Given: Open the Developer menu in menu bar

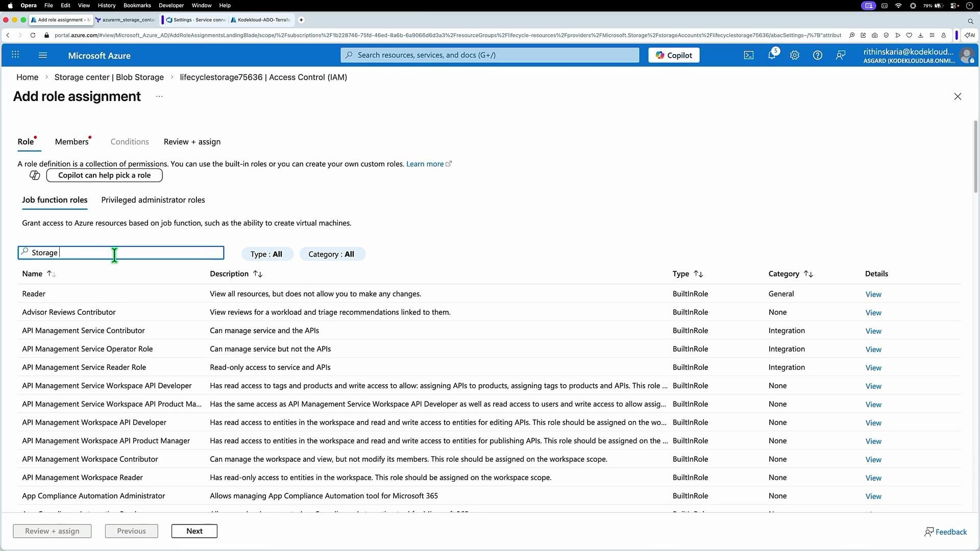Looking at the screenshot, I should (171, 6).
